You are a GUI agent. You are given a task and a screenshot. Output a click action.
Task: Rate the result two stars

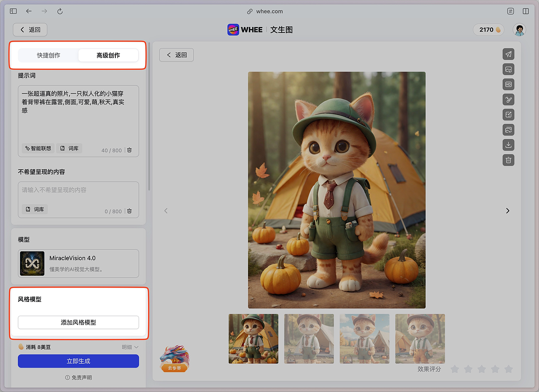468,369
